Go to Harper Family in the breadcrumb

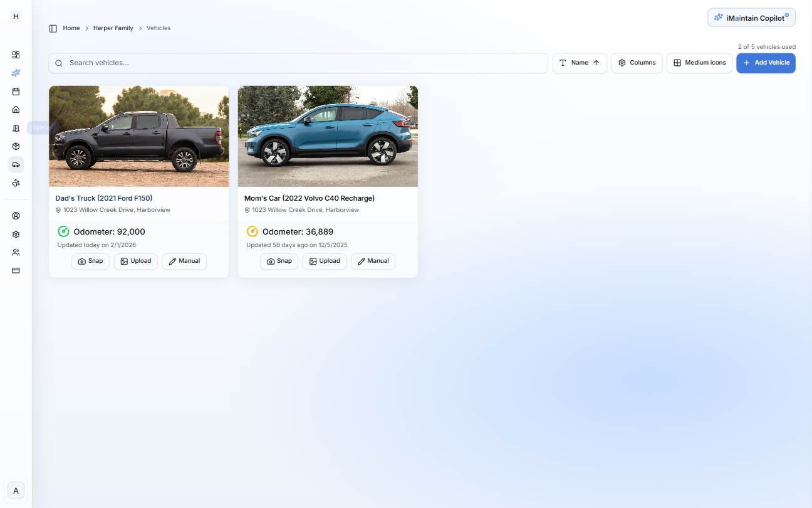(113, 28)
